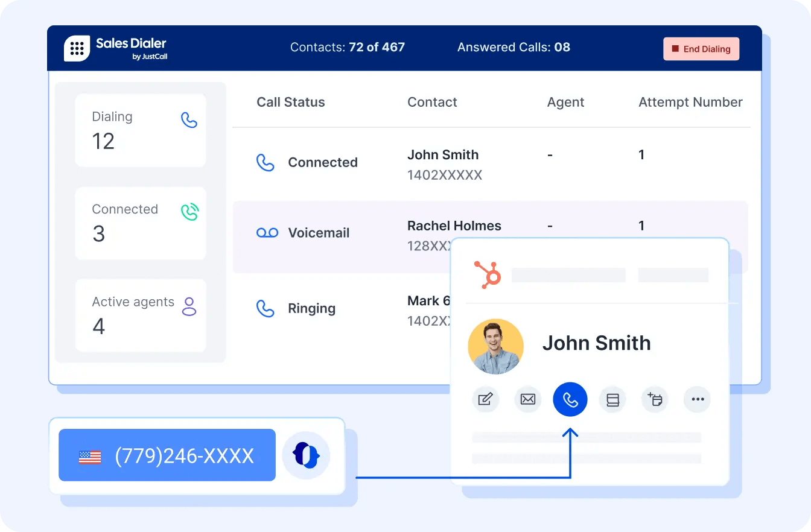The width and height of the screenshot is (811, 532).
Task: Click the JustCall logo beside the phone number
Action: (306, 455)
